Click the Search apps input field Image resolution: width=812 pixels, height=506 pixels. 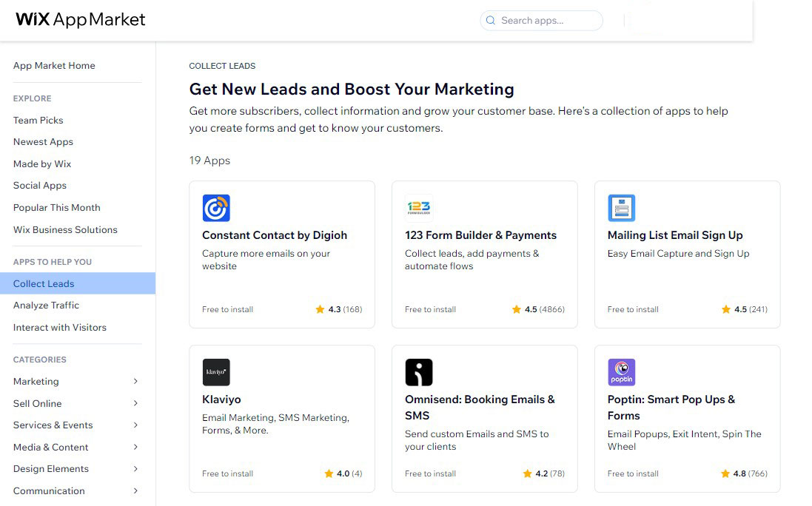click(x=548, y=21)
